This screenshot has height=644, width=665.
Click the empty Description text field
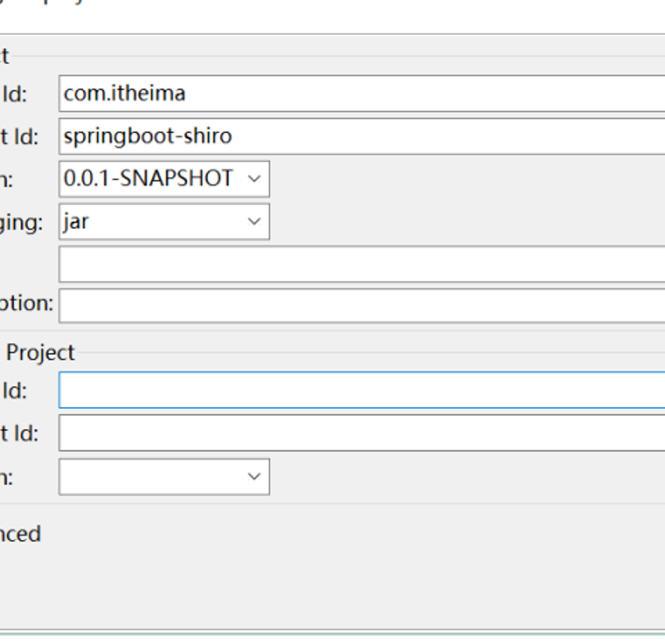click(x=362, y=306)
